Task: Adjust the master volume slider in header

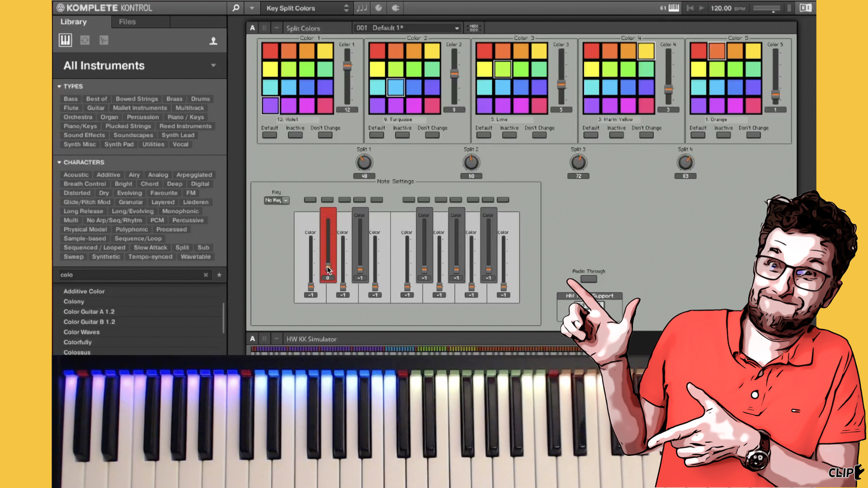Action: click(x=767, y=9)
